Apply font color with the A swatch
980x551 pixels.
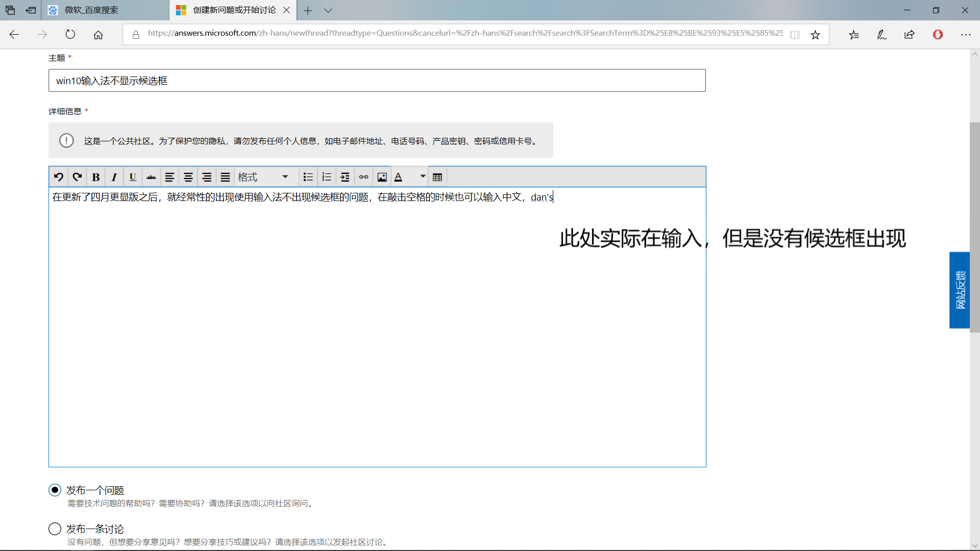(x=399, y=177)
